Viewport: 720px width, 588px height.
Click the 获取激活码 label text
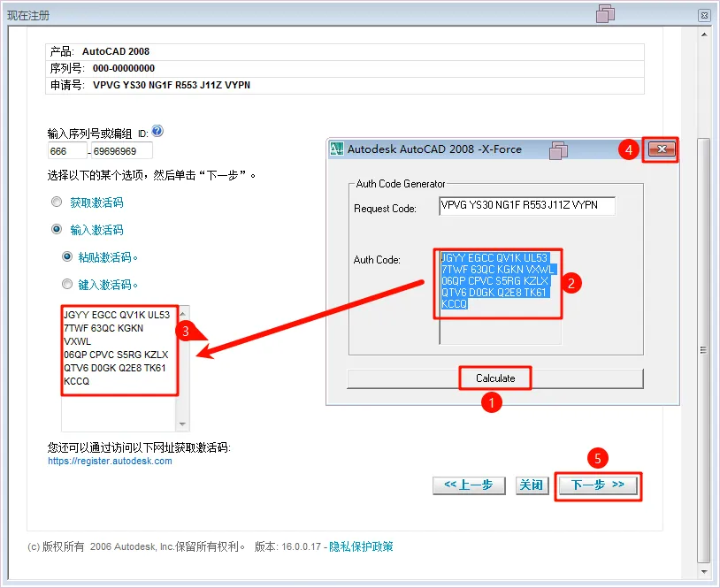(x=96, y=202)
